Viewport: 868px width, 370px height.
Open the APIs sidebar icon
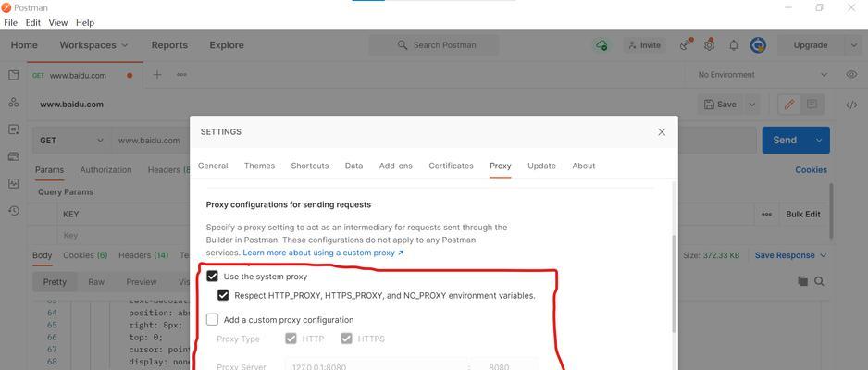(x=14, y=103)
